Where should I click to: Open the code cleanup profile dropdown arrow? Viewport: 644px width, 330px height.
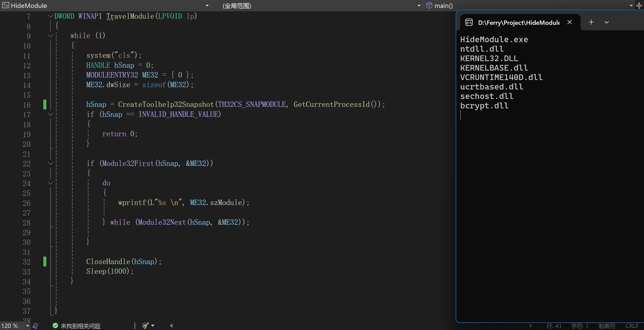point(153,325)
